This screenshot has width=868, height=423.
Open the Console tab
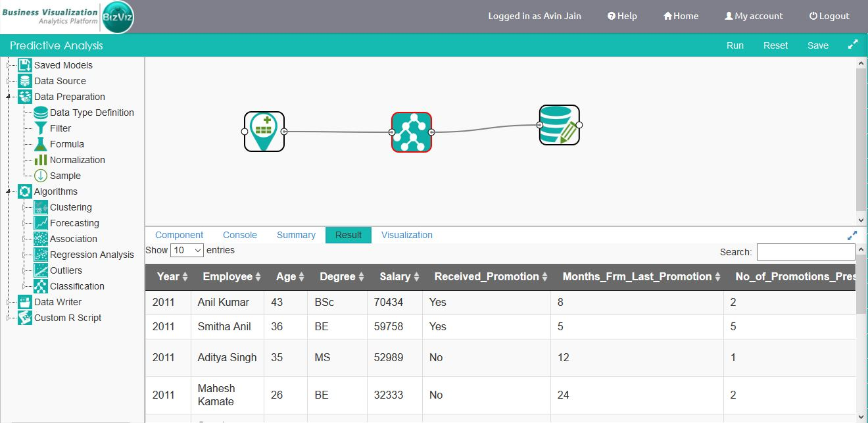[240, 235]
